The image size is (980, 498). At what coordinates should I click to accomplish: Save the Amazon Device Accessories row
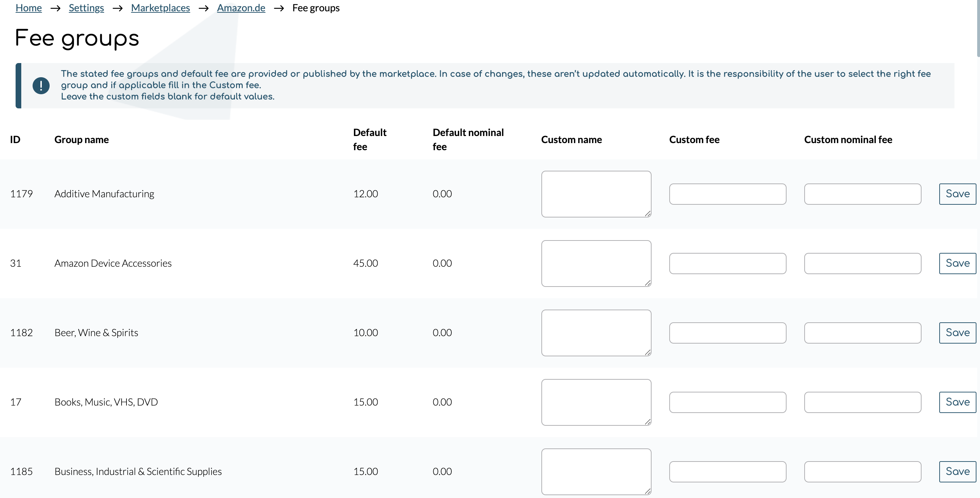(958, 263)
